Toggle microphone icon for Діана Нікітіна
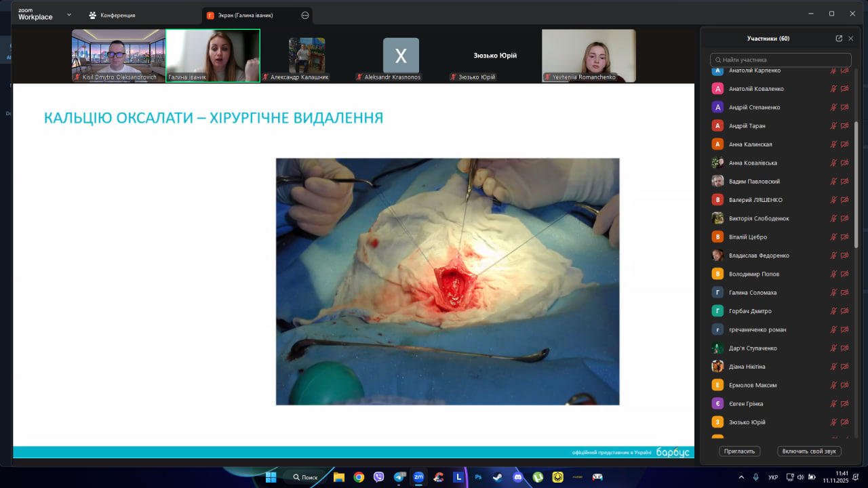 833,367
